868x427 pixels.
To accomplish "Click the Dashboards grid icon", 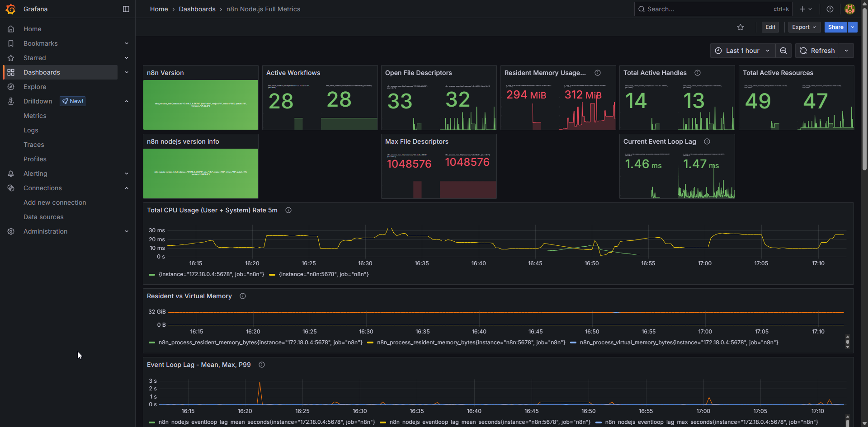I will click(11, 72).
